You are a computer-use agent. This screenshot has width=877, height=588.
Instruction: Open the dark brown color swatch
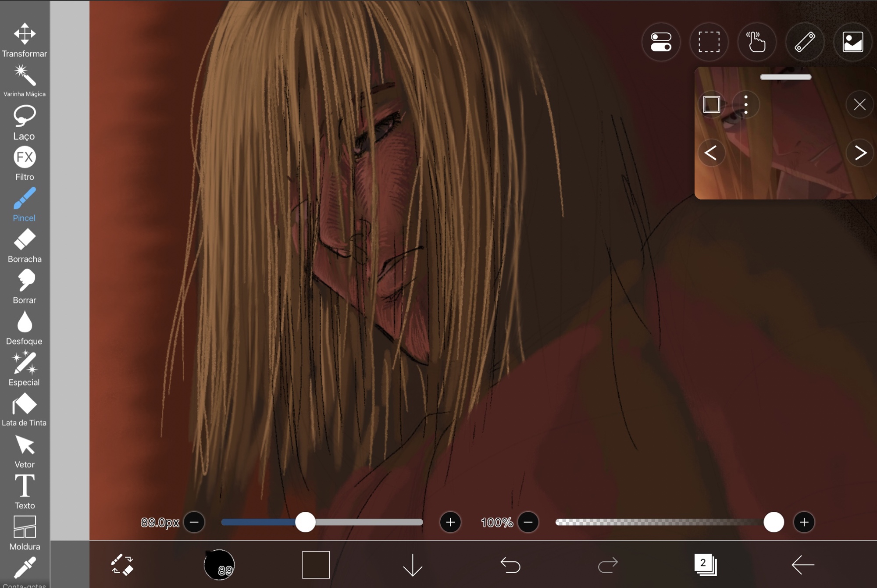coord(316,565)
